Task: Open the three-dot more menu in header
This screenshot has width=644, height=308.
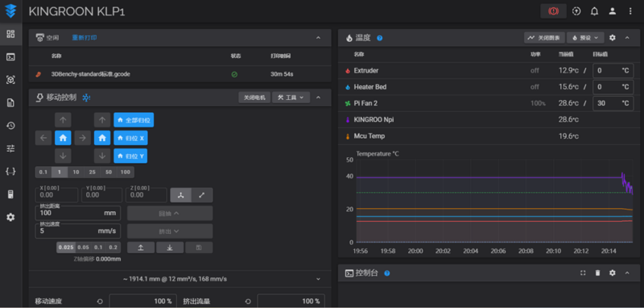Action: [x=630, y=11]
